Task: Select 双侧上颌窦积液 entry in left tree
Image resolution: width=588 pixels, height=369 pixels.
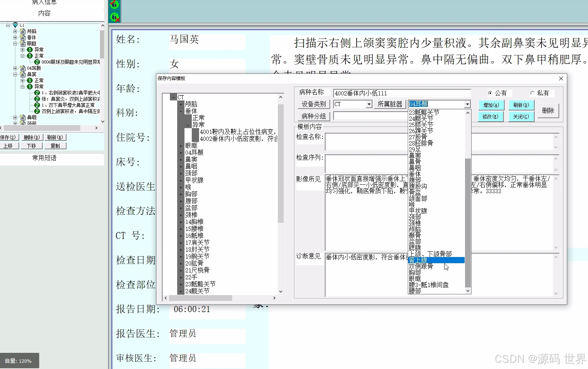Action: 70,111
